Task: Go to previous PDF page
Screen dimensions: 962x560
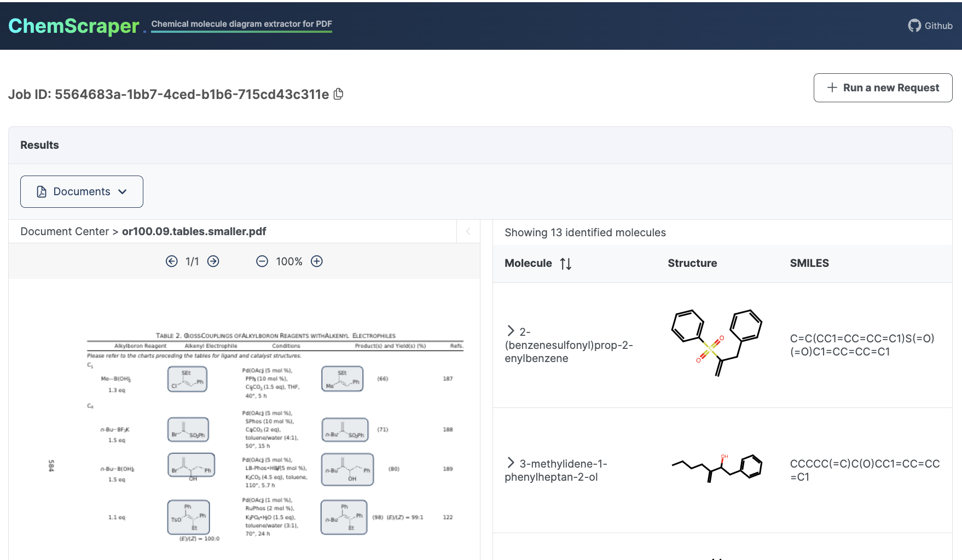Action: coord(172,261)
